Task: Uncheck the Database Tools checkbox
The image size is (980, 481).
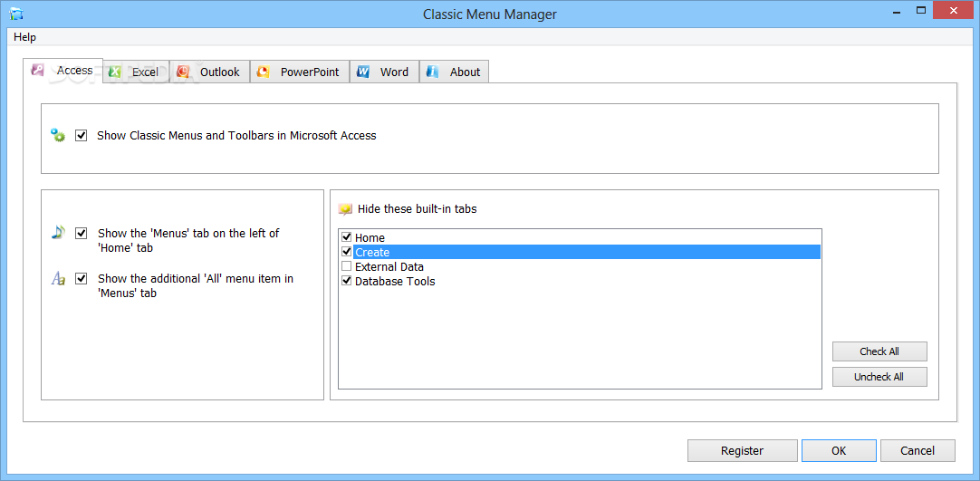Action: (x=347, y=281)
